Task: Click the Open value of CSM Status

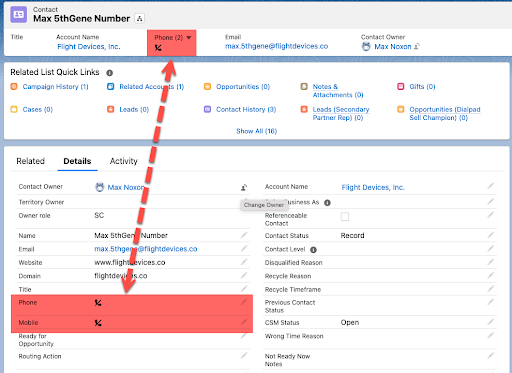Action: coord(350,322)
